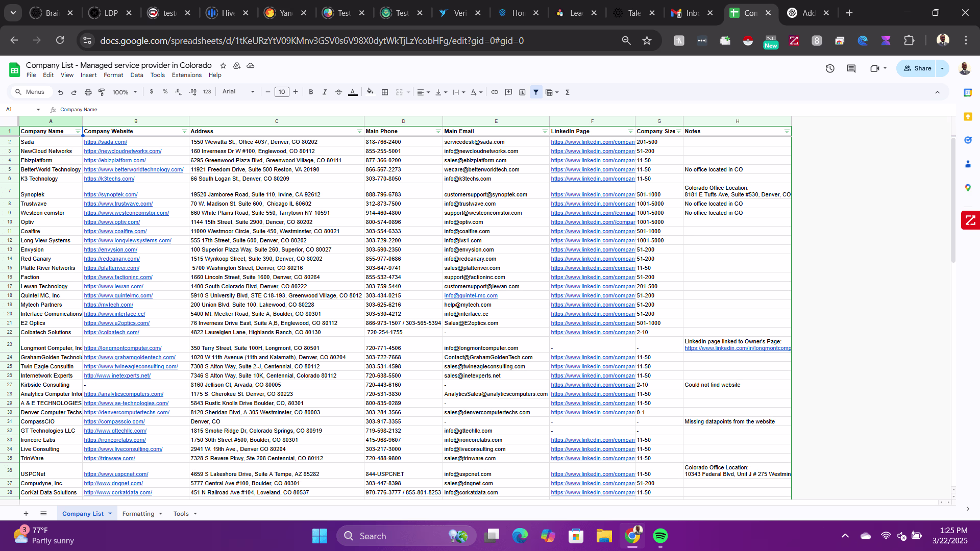The image size is (980, 551).
Task: Open the Extensions menu
Action: pos(186,75)
